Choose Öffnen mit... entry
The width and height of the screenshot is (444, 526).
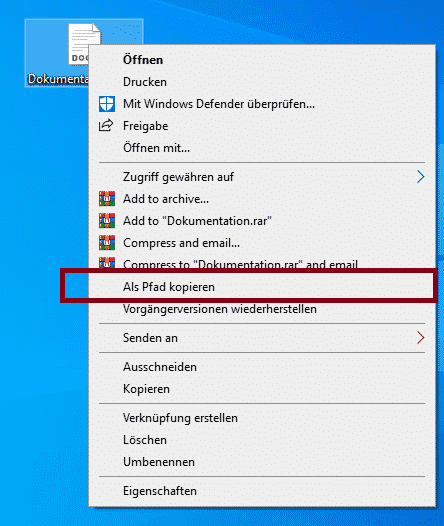[x=156, y=148]
